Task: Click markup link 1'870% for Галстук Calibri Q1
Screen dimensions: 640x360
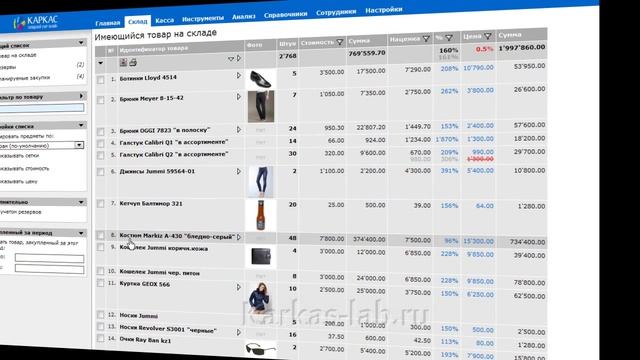Action: [447, 139]
